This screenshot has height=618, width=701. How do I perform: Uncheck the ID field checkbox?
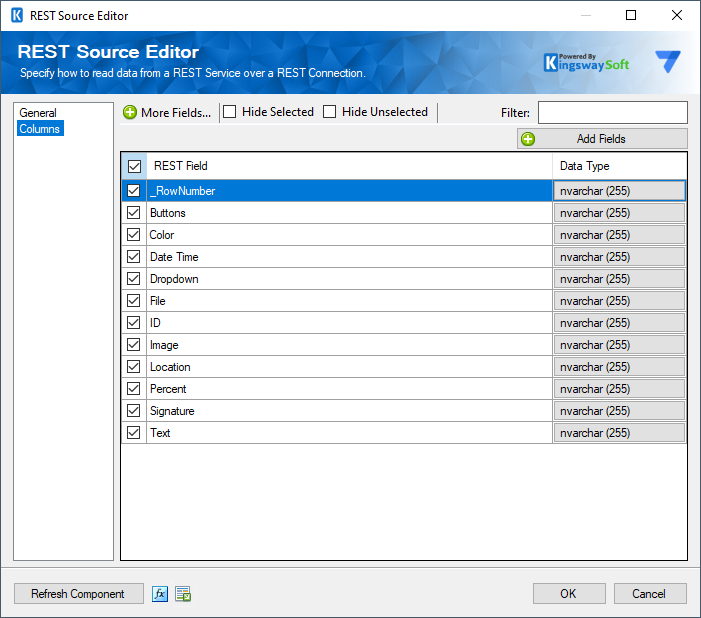point(134,322)
